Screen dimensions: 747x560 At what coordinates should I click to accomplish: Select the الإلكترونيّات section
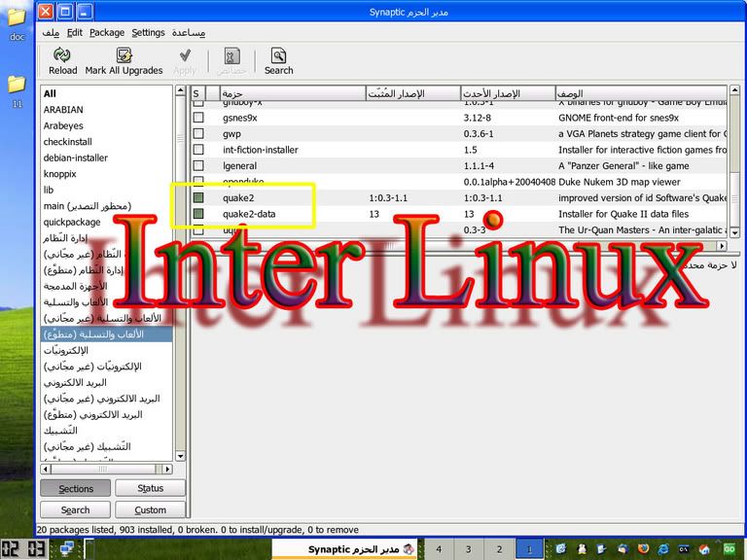point(66,350)
